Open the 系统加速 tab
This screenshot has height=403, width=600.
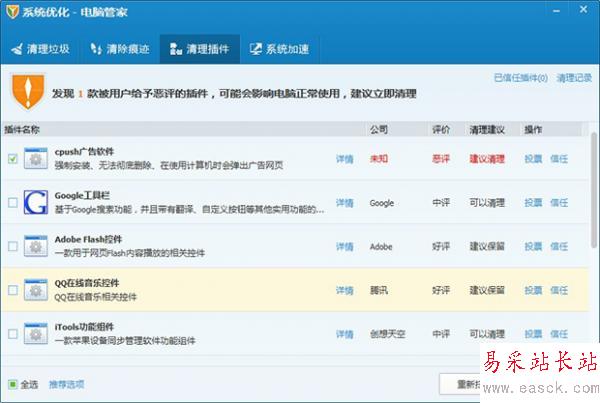click(x=280, y=49)
